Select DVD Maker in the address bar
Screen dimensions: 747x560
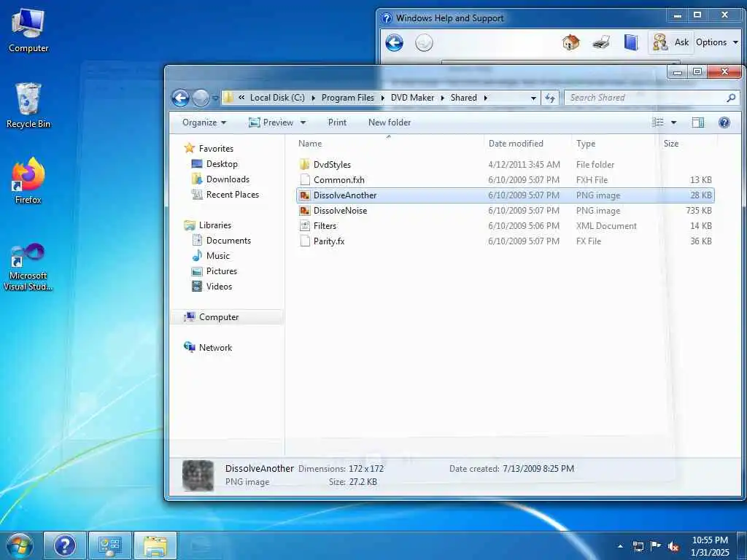coord(413,98)
